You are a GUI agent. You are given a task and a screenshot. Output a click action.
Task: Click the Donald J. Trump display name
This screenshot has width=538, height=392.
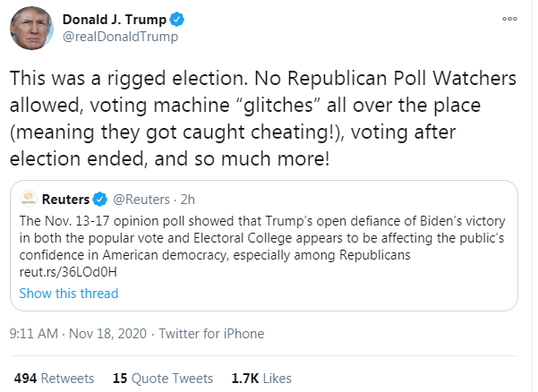(115, 20)
